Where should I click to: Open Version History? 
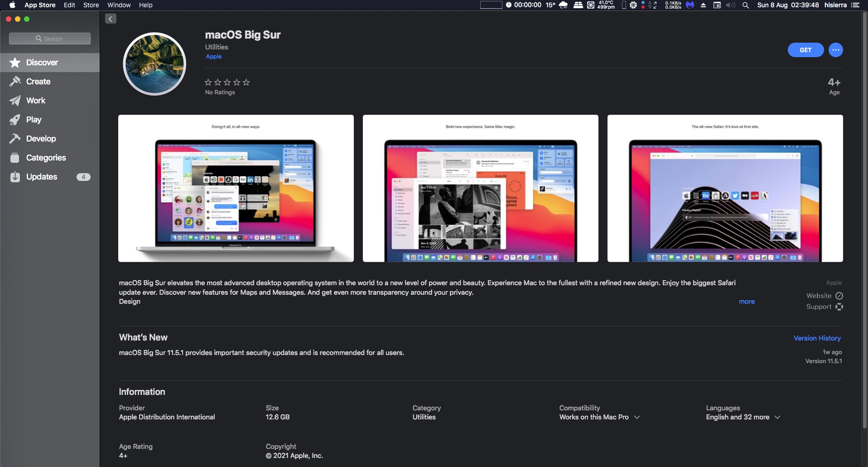click(x=817, y=338)
